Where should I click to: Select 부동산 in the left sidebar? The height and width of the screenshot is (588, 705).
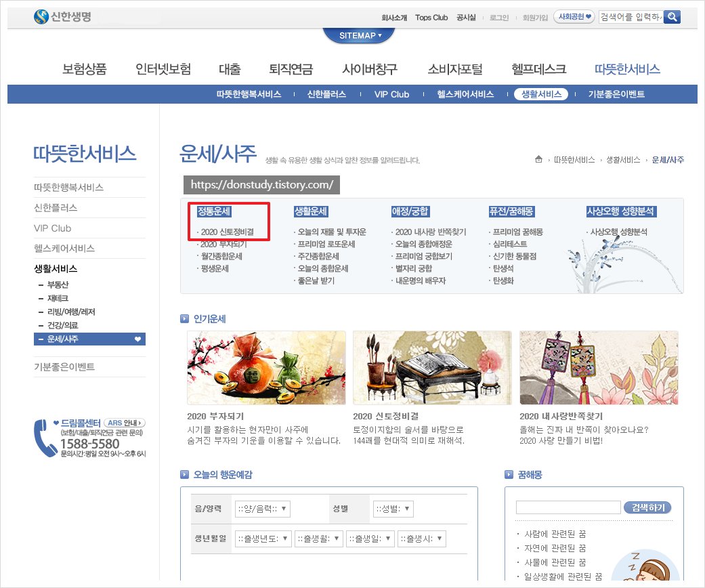pyautogui.click(x=58, y=285)
